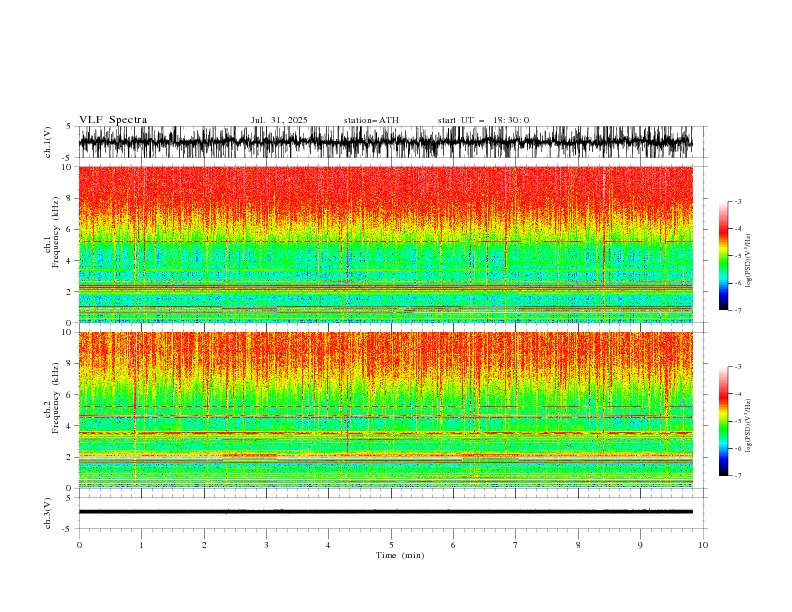
Task: Click time axis tick label "4"
Action: [x=328, y=545]
